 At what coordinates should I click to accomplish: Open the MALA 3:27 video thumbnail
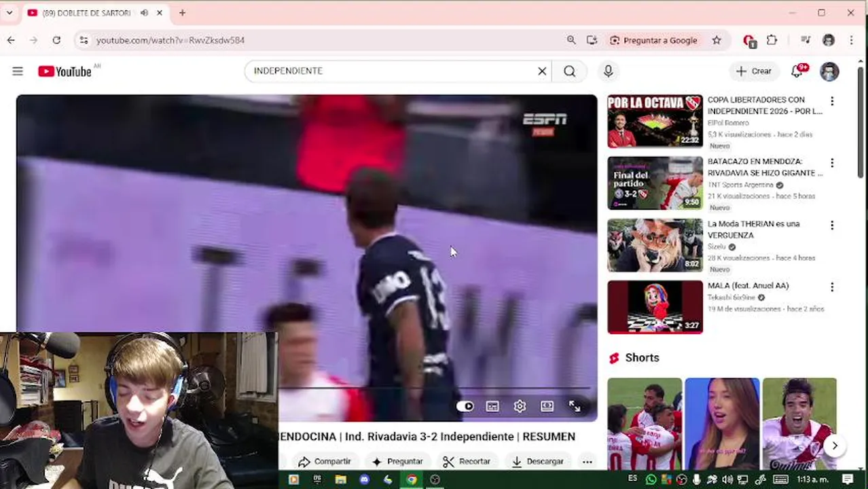655,307
